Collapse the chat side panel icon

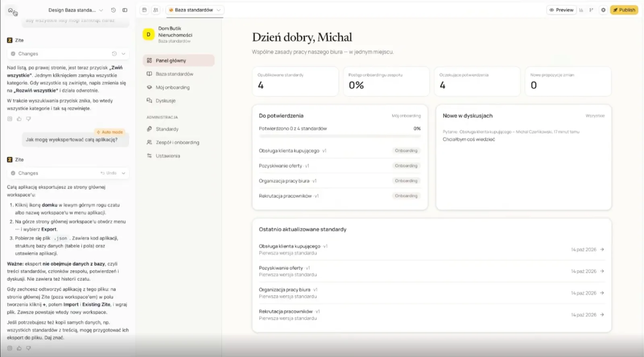pos(125,10)
